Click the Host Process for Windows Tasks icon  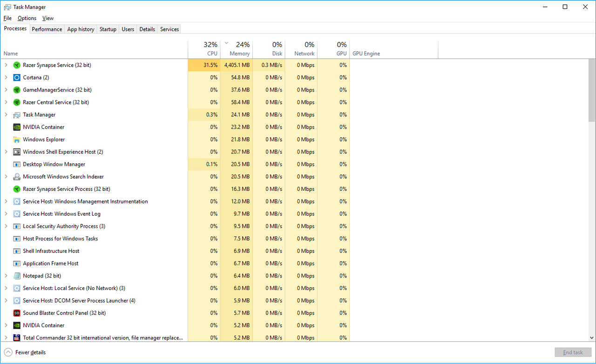point(17,239)
